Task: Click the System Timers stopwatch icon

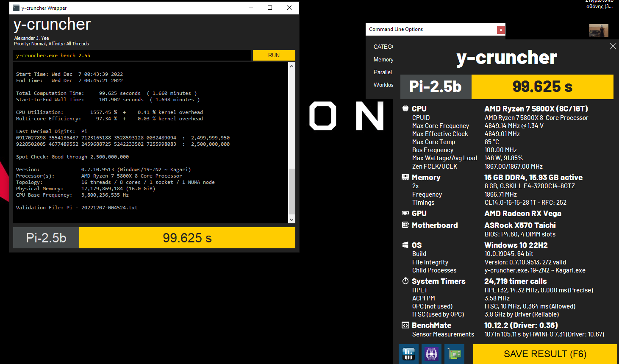Action: point(405,281)
